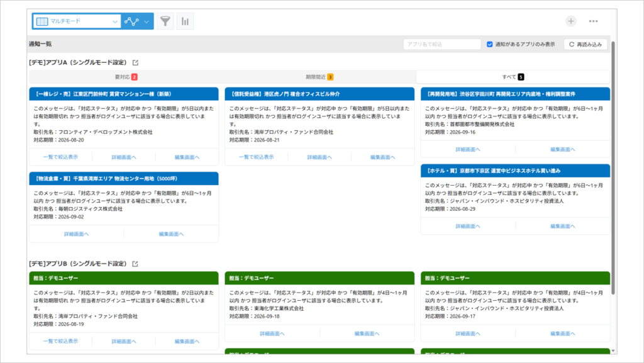Switch to the 要対応 tab

pos(126,77)
